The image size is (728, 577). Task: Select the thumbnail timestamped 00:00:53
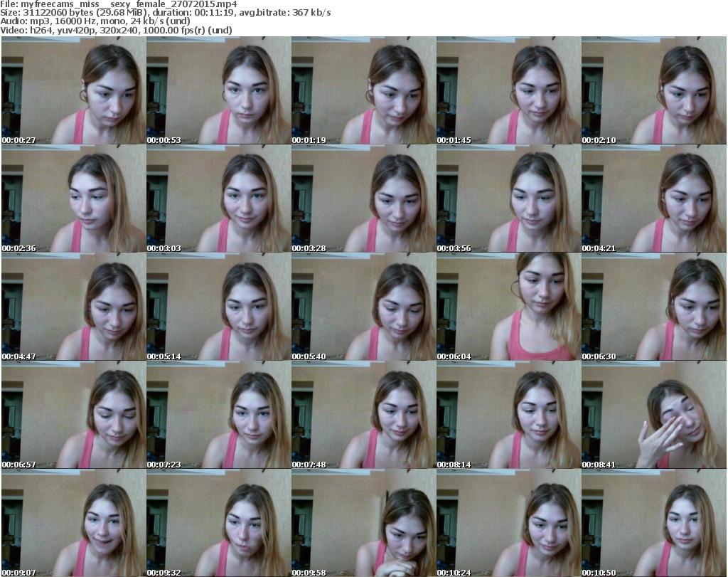(x=219, y=90)
